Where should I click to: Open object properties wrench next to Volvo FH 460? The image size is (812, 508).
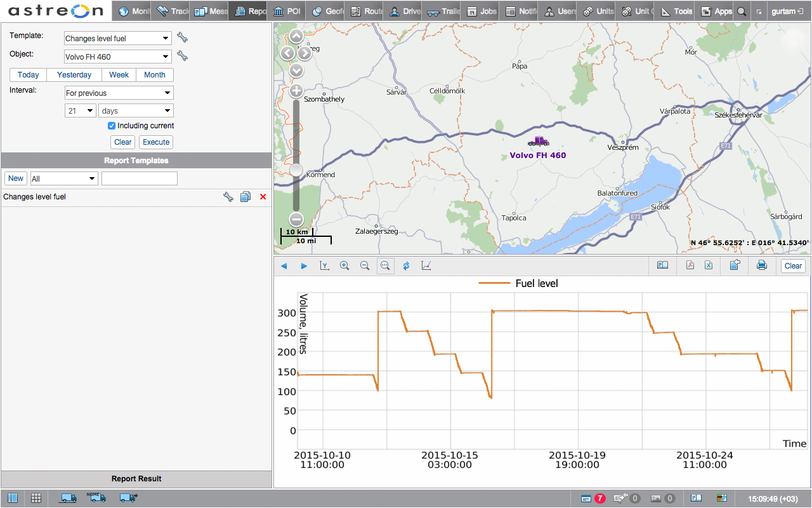[x=182, y=56]
